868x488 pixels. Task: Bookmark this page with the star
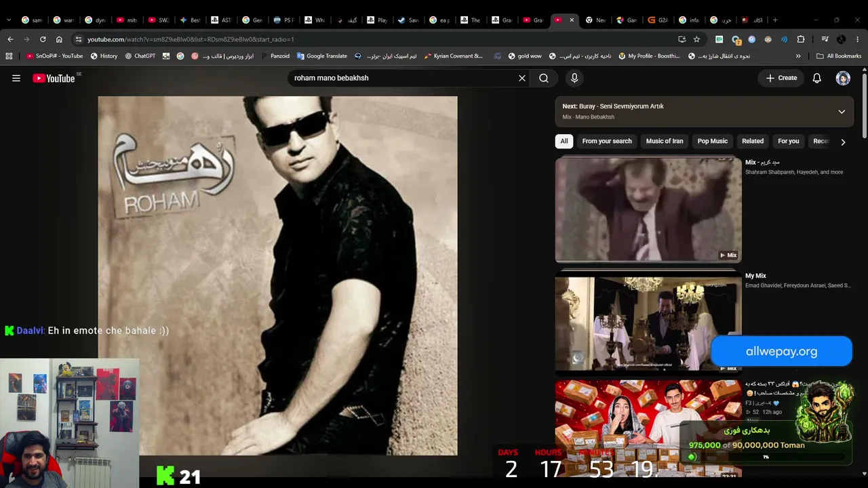(x=696, y=39)
